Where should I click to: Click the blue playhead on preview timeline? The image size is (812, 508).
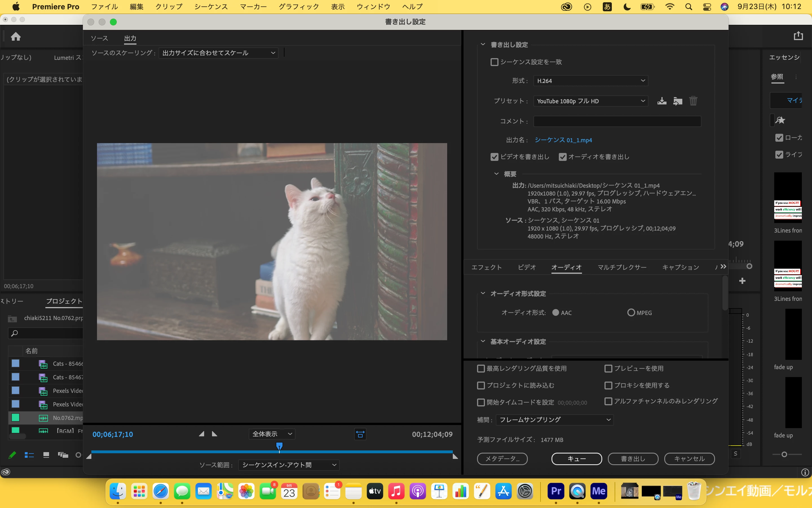(279, 446)
